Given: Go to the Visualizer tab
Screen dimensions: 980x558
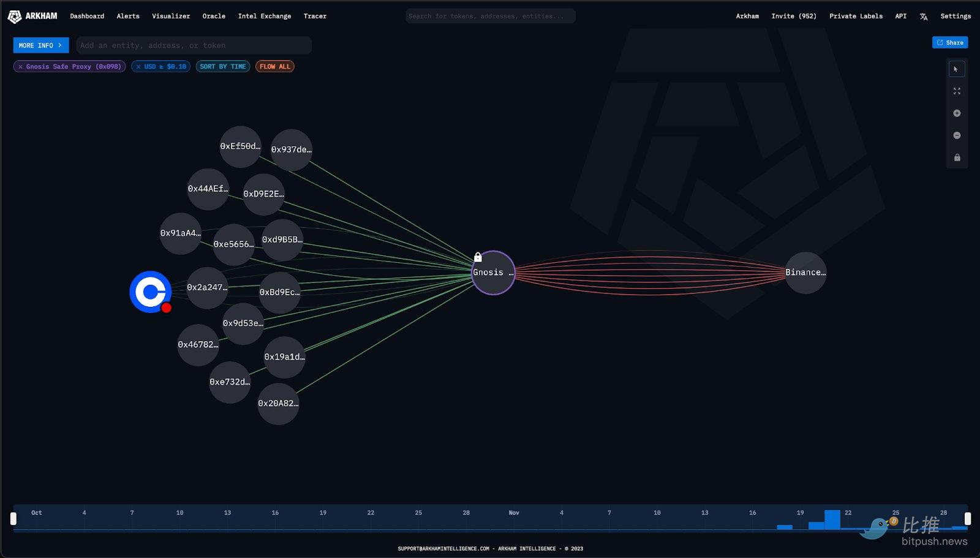Looking at the screenshot, I should [x=171, y=17].
